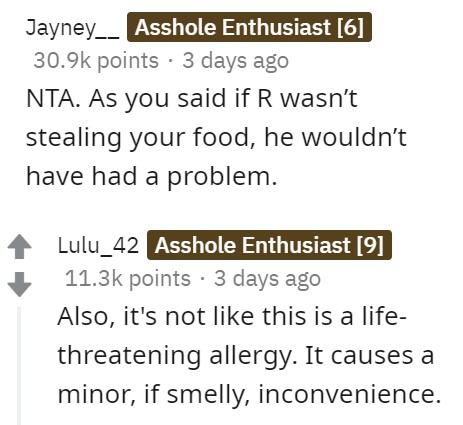The width and height of the screenshot is (463, 425).
Task: Click the 'threatening allergy' reply line
Action: point(246,355)
